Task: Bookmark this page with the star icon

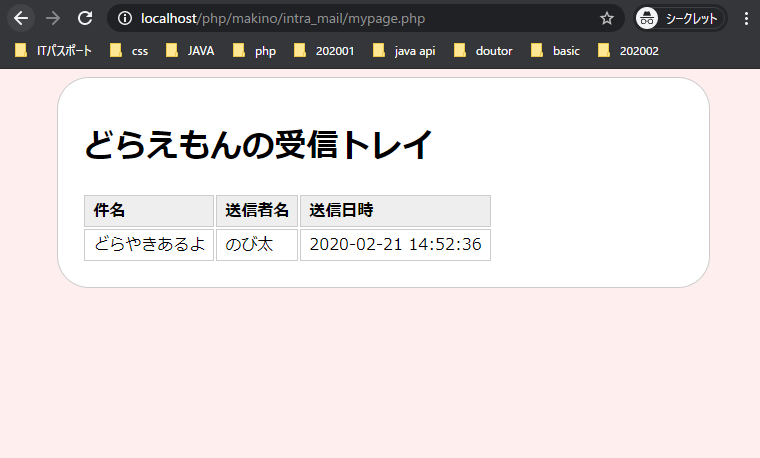Action: (x=606, y=18)
